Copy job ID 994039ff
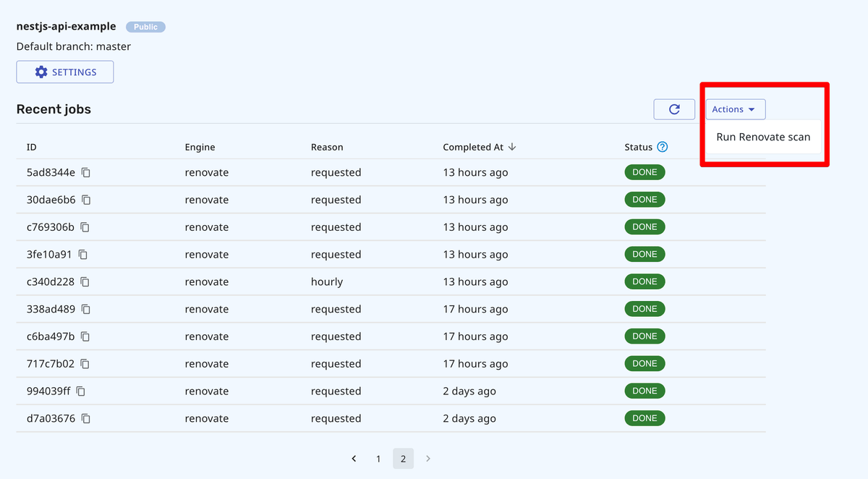The height and width of the screenshot is (479, 868). point(81,391)
